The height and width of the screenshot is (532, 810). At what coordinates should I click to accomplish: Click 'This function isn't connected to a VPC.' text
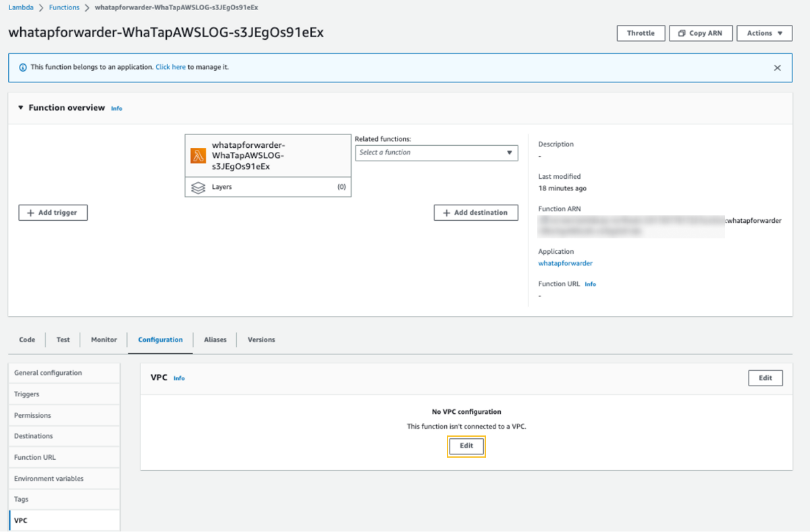(466, 427)
